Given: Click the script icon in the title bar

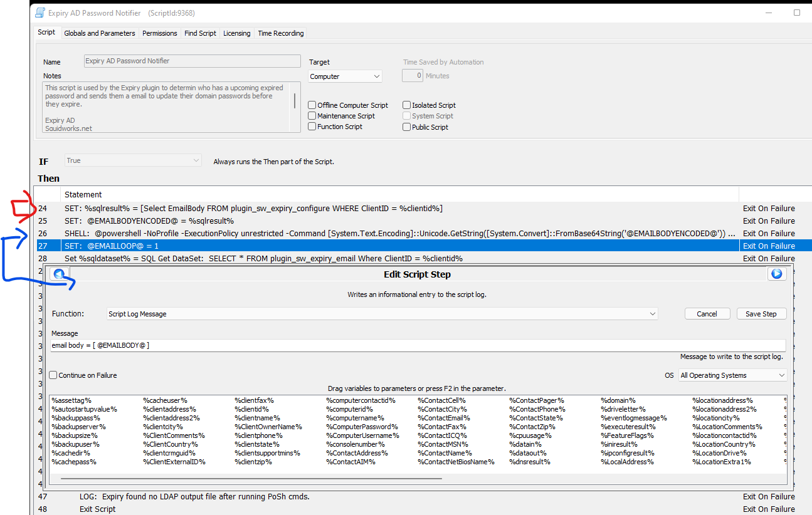Looking at the screenshot, I should point(39,12).
